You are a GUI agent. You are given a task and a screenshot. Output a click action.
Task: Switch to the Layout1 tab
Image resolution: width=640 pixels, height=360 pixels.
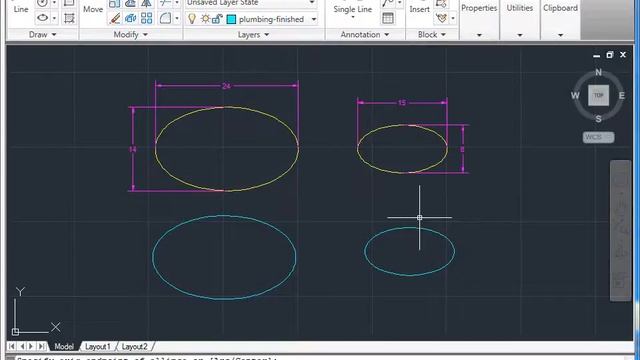pyautogui.click(x=98, y=347)
